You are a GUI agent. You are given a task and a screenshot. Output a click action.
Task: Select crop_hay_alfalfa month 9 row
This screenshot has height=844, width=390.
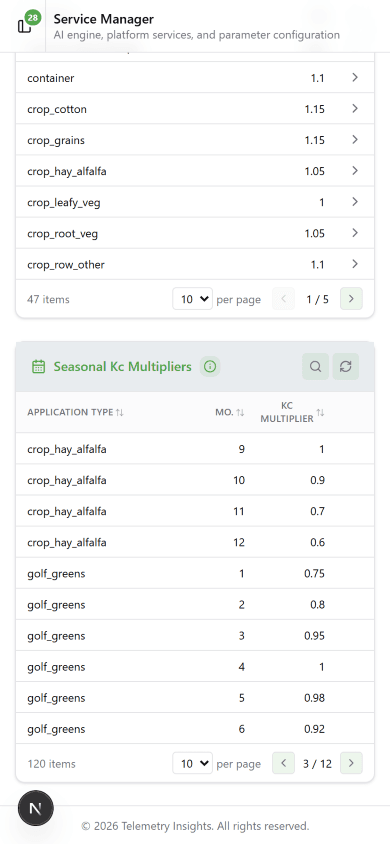(x=195, y=449)
